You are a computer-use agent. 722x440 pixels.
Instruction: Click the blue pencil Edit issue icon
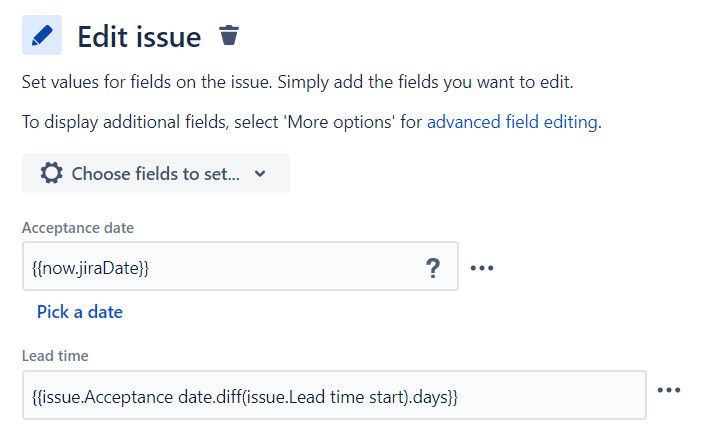(42, 35)
